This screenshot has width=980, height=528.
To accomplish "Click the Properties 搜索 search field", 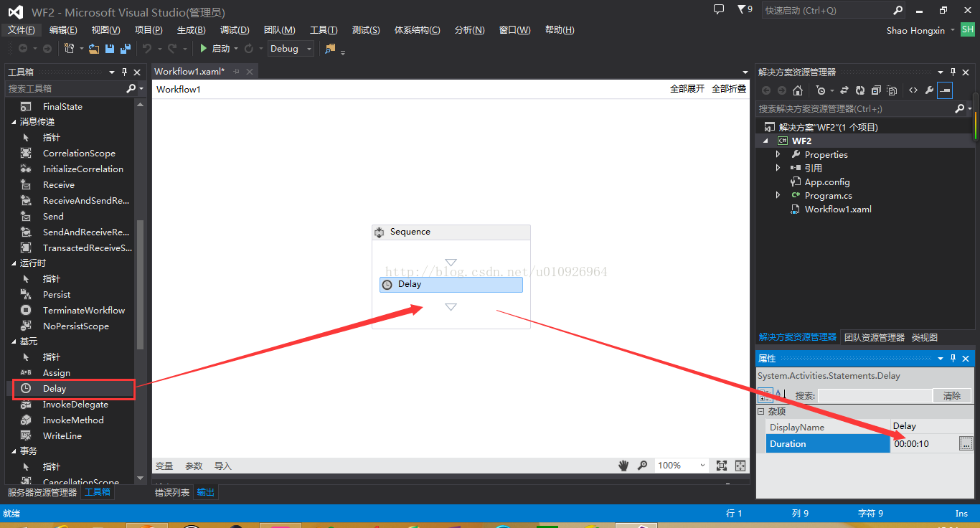I will 875,396.
